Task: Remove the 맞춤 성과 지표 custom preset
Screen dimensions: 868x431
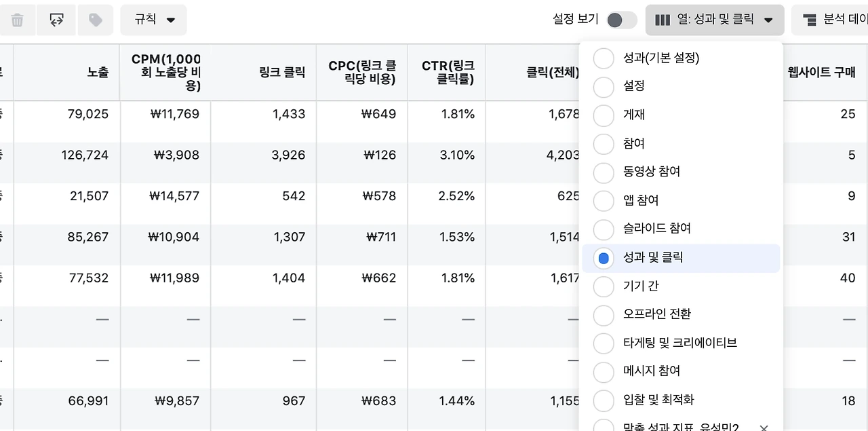Action: point(764,428)
